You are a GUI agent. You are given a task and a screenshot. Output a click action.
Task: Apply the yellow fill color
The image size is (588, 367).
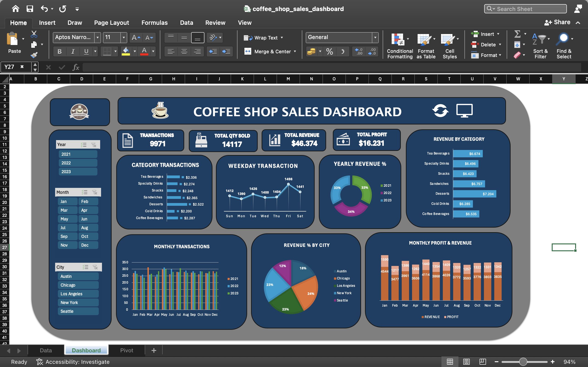pos(126,51)
